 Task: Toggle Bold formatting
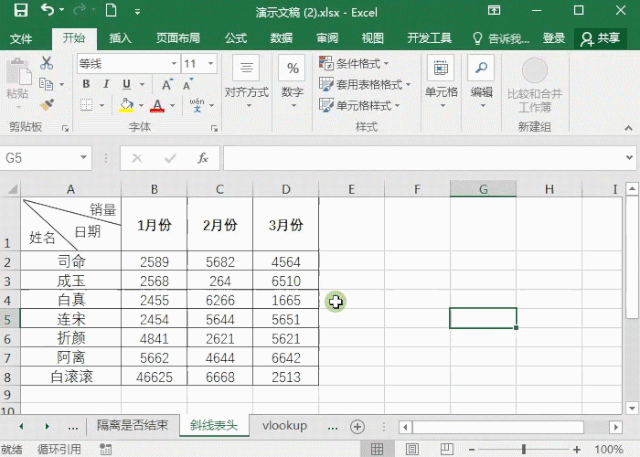click(86, 84)
